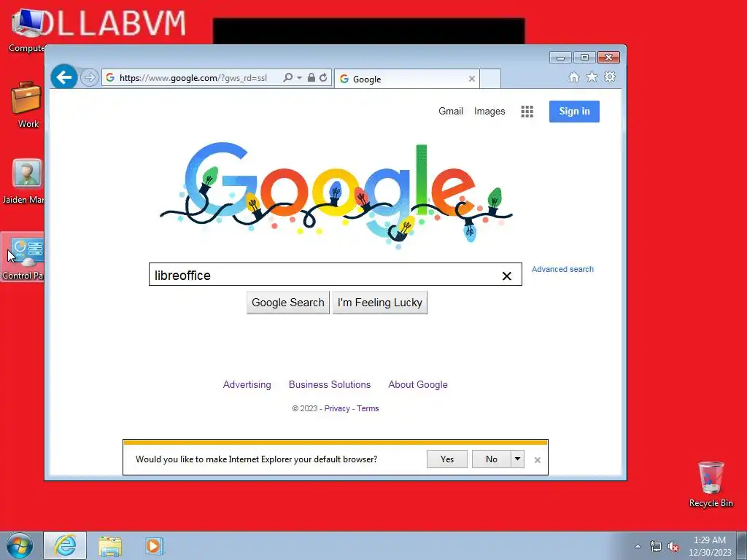Open the Work briefcase desktop icon
Screen dimensions: 747x560
coord(27,105)
